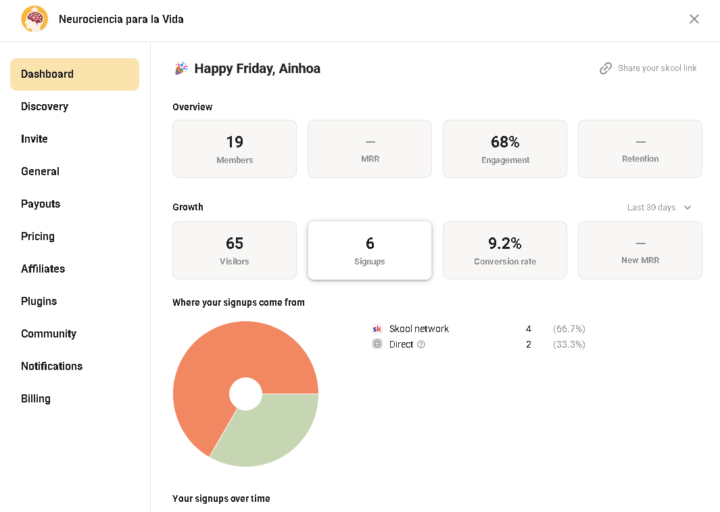
Task: Open the Discovery settings tab
Action: pyautogui.click(x=45, y=107)
